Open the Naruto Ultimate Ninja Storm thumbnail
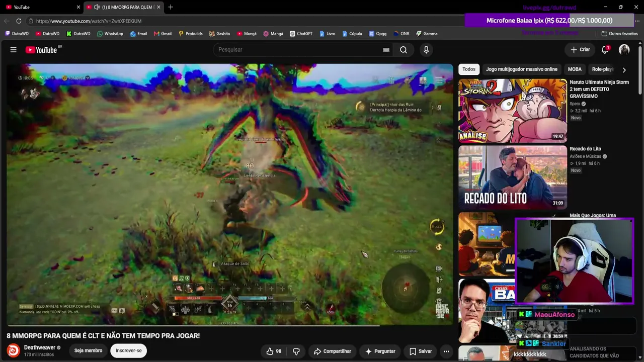Screen dimensions: 644x362 (x=513, y=111)
